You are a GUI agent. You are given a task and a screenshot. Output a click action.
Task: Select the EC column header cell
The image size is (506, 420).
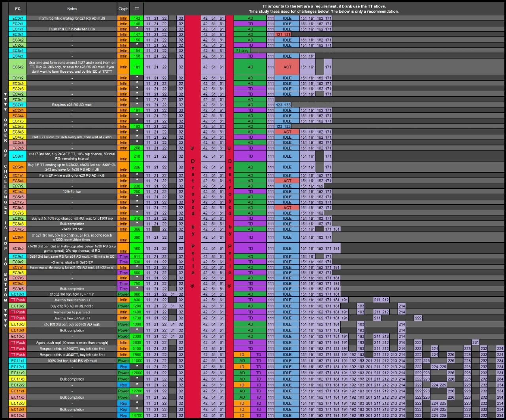[18, 9]
